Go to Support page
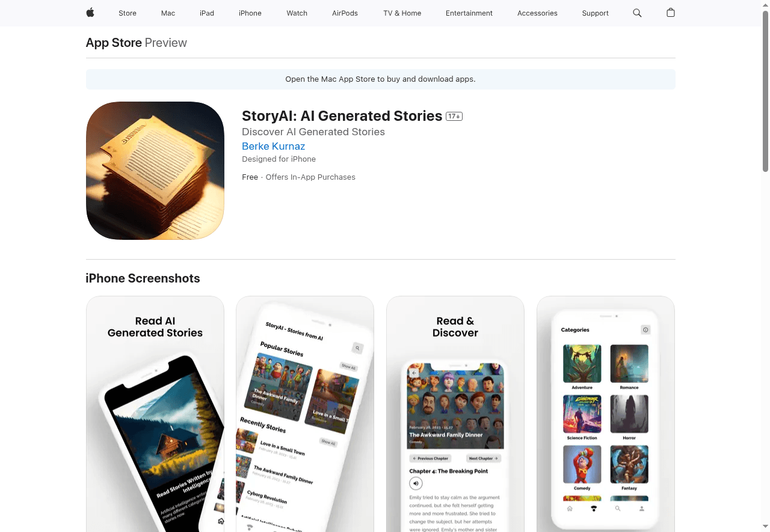770x532 pixels. 596,13
